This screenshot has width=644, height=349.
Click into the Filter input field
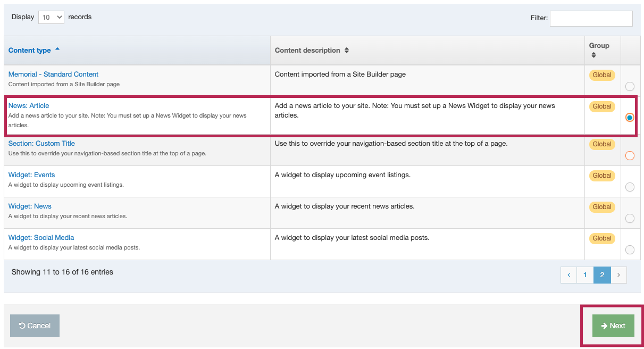point(591,18)
